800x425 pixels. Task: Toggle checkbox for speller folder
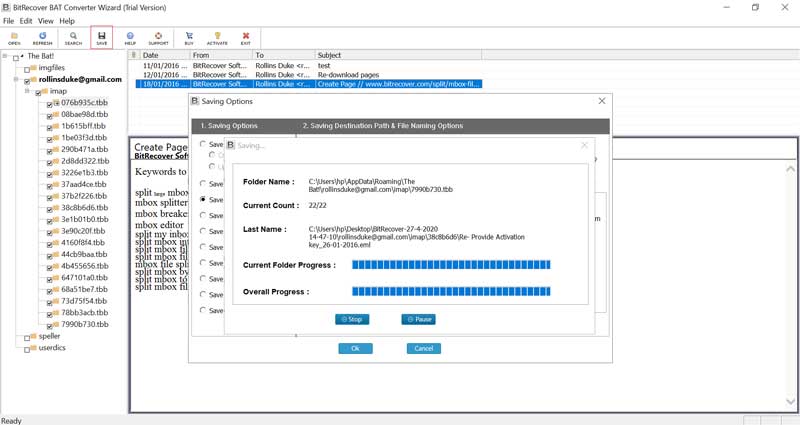pyautogui.click(x=27, y=338)
